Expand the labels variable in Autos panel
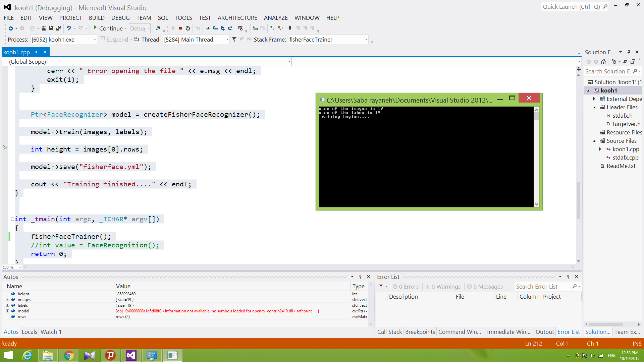The image size is (644, 362). click(7, 305)
